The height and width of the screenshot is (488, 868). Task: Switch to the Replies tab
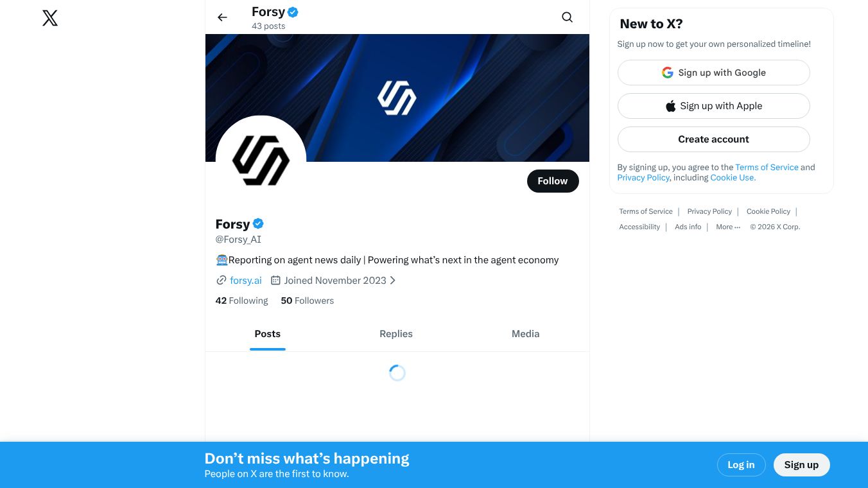pyautogui.click(x=396, y=334)
